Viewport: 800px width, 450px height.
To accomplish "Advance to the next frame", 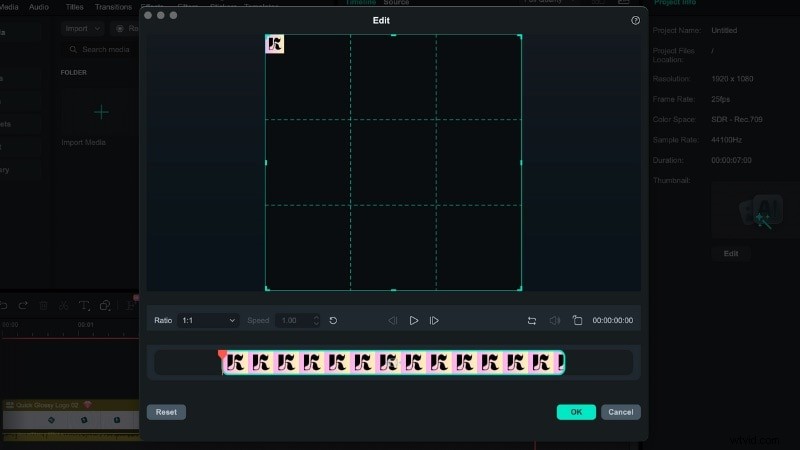I will click(434, 320).
